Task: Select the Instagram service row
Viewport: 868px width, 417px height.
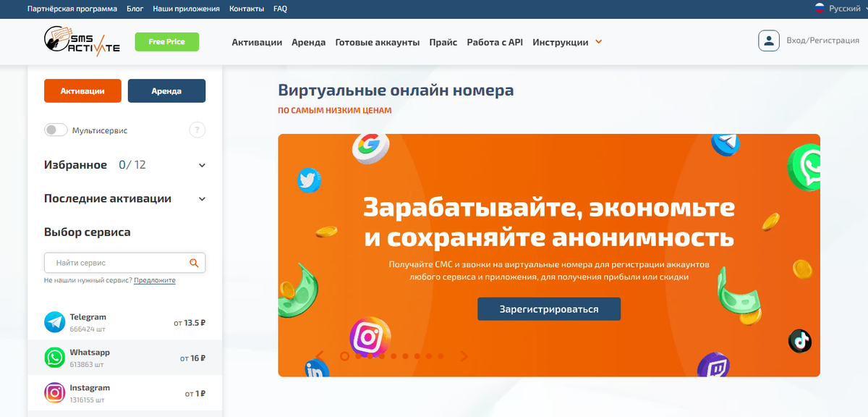Action: [x=125, y=393]
